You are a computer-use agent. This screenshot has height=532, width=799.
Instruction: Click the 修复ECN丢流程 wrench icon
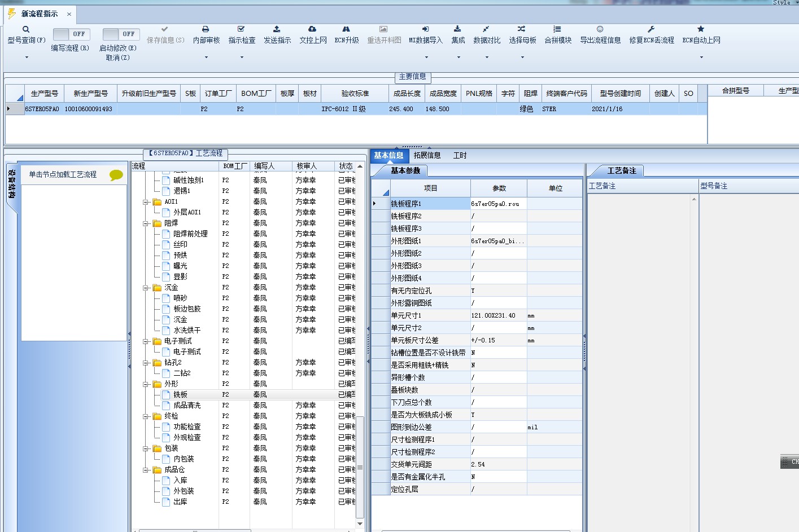[x=651, y=29]
